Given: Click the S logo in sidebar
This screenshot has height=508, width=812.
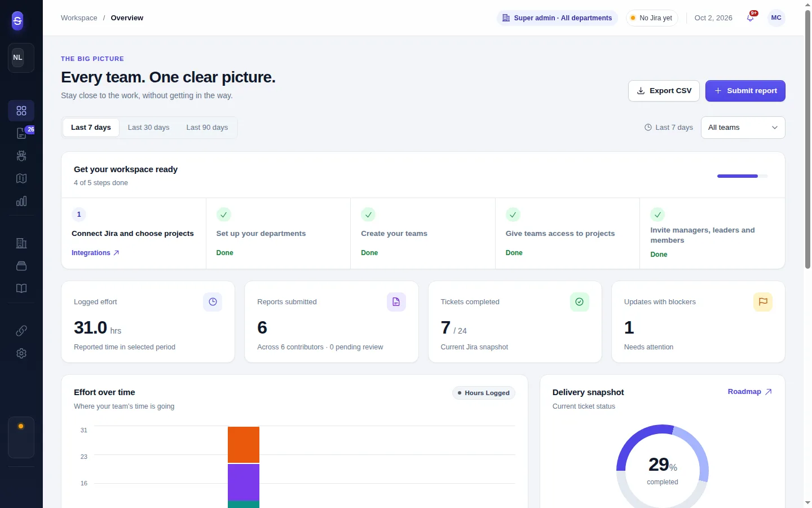Looking at the screenshot, I should (17, 21).
